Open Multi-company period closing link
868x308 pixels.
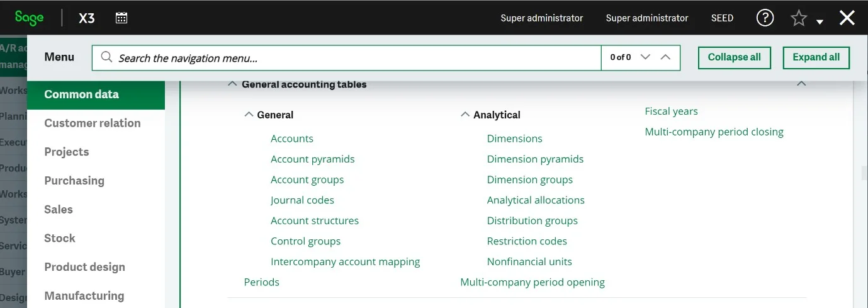coord(714,132)
